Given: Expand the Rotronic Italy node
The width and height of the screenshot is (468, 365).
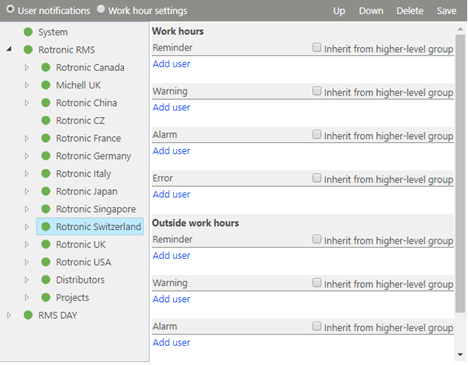Looking at the screenshot, I should click(27, 173).
